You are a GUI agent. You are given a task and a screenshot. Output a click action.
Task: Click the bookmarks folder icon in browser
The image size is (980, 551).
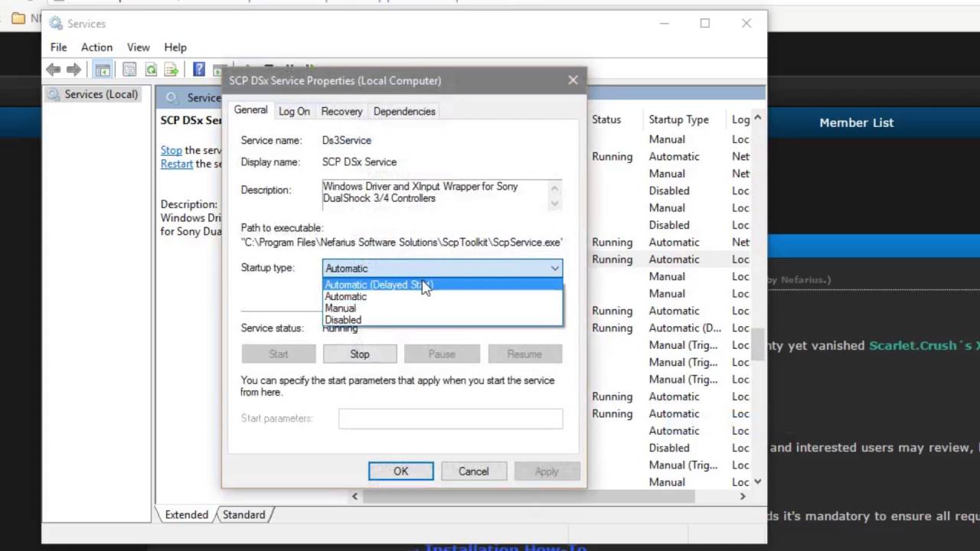18,18
